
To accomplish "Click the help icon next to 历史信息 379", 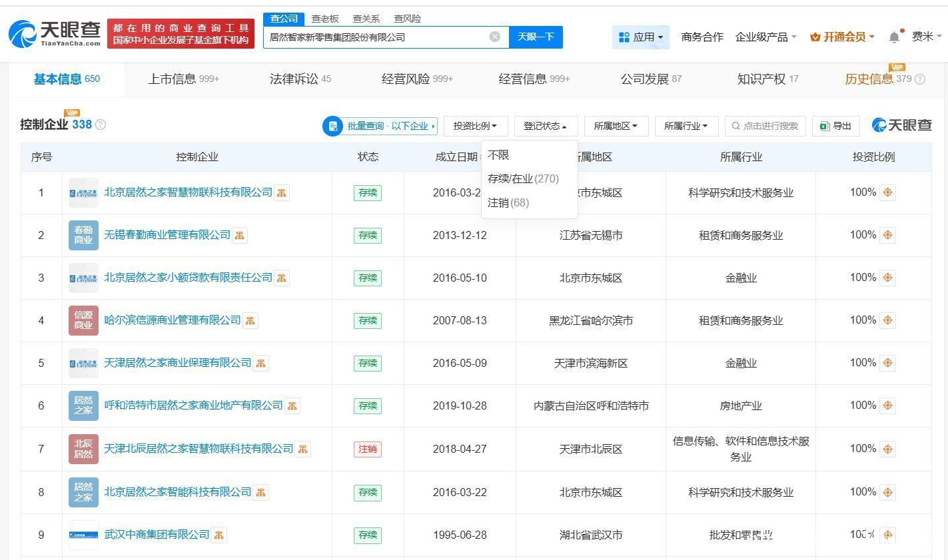I will [x=920, y=79].
